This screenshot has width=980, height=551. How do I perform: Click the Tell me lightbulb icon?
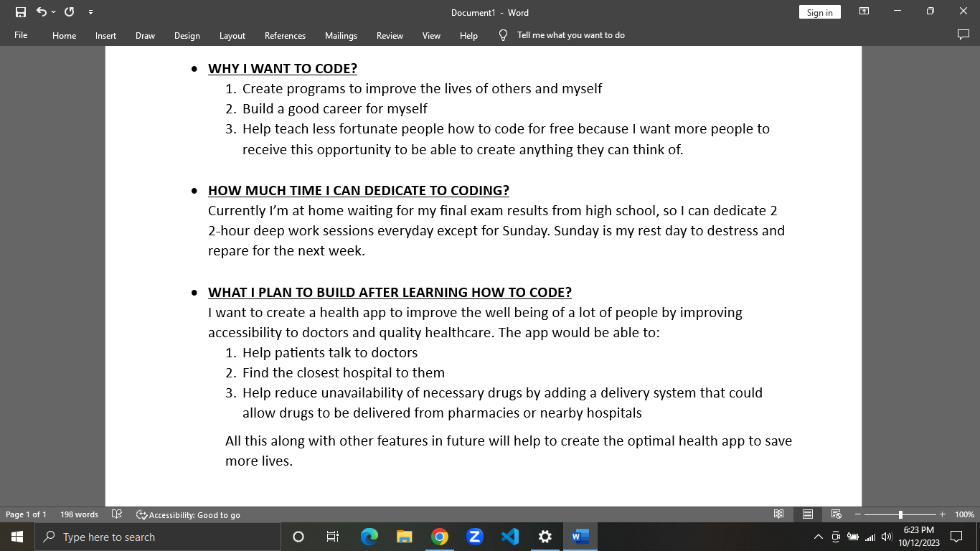(x=504, y=34)
